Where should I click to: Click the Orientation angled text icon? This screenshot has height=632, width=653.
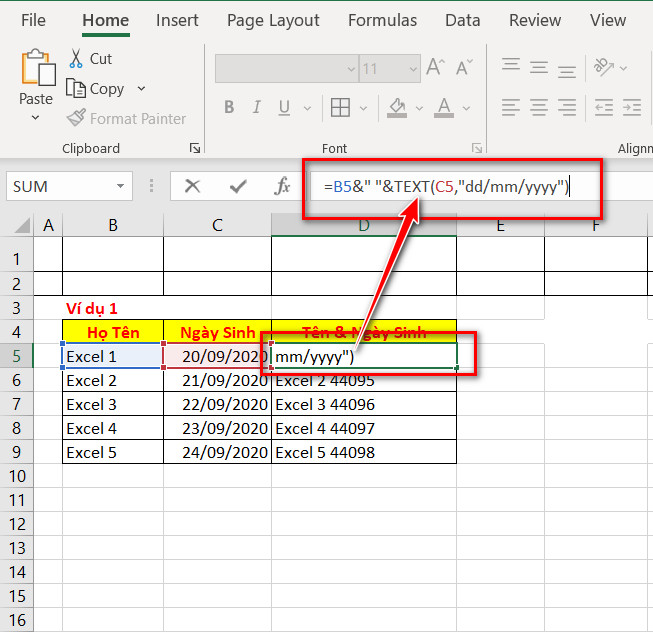(604, 67)
